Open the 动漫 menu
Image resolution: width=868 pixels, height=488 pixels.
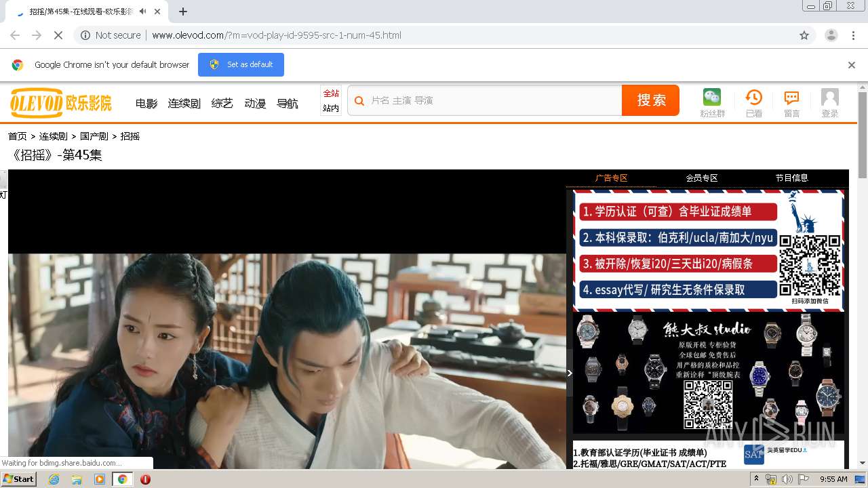[x=255, y=103]
